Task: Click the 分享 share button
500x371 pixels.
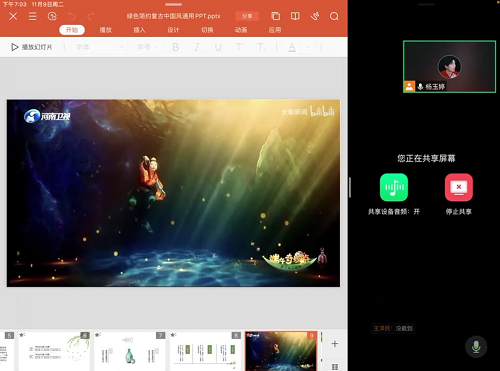Action: pos(247,16)
